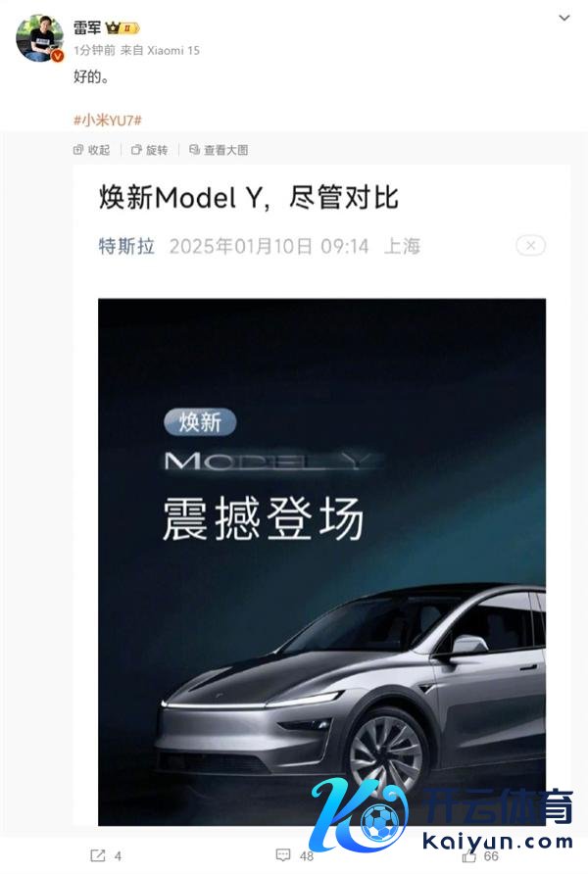
Task: Open the Model Y poster image
Action: pyautogui.click(x=321, y=561)
